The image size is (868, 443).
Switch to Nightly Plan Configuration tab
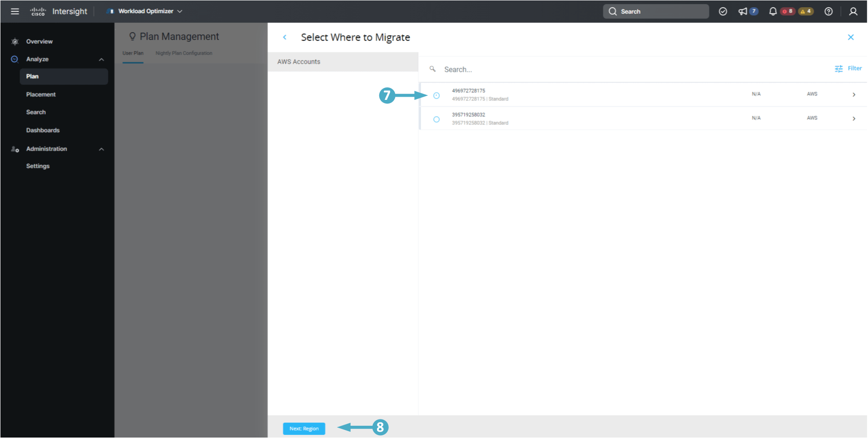184,53
